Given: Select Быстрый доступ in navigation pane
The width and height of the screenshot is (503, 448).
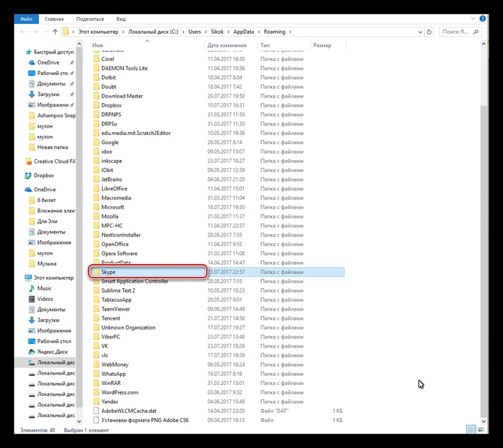Looking at the screenshot, I should (50, 52).
